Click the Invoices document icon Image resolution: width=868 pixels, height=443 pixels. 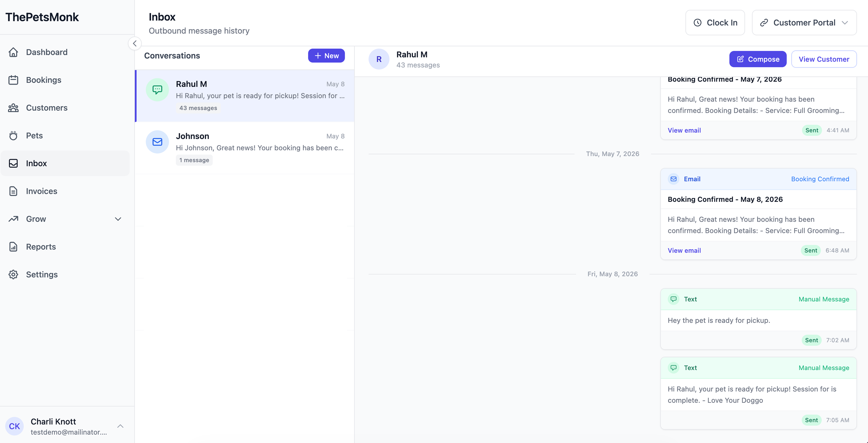(13, 191)
